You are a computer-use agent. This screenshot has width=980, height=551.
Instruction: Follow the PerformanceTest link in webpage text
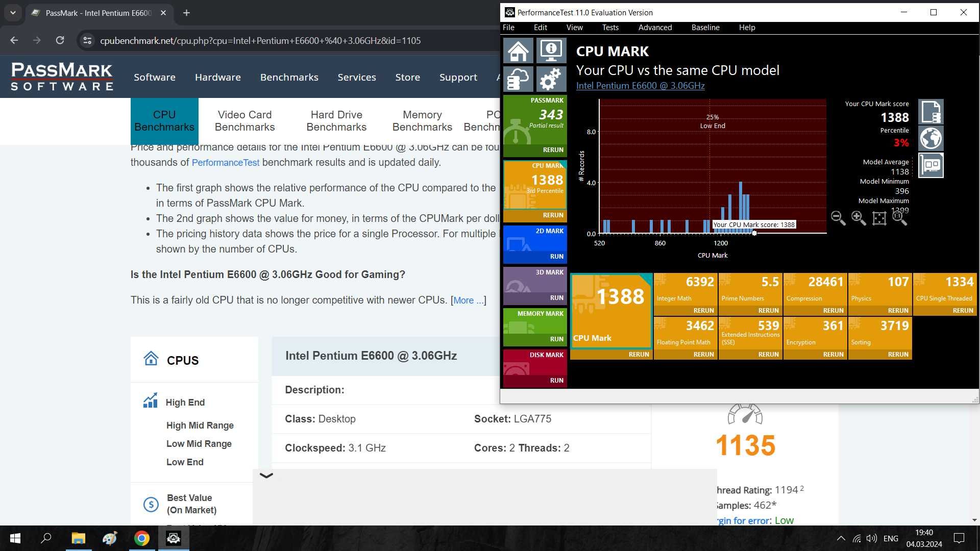(x=226, y=162)
